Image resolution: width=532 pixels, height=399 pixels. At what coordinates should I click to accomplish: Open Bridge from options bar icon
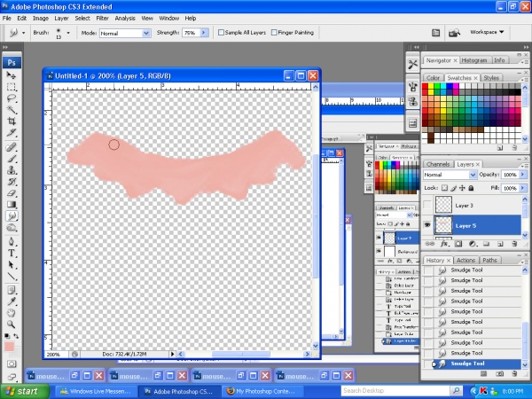[x=454, y=33]
